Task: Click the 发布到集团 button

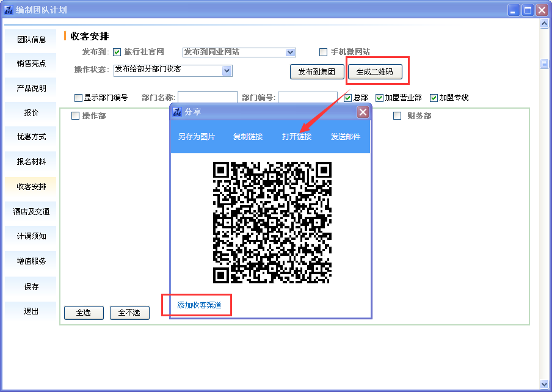Action: (x=316, y=72)
